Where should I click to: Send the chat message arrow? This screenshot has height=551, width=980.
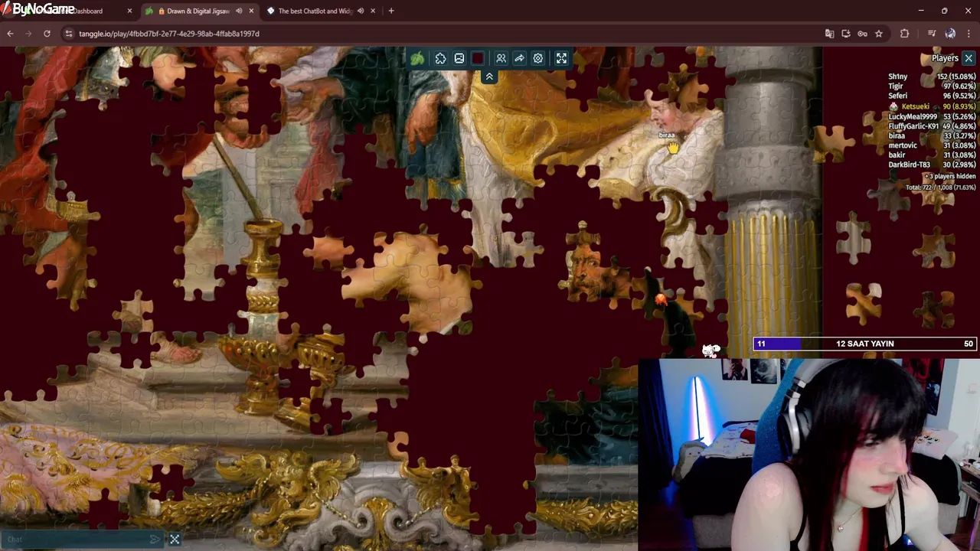click(155, 540)
